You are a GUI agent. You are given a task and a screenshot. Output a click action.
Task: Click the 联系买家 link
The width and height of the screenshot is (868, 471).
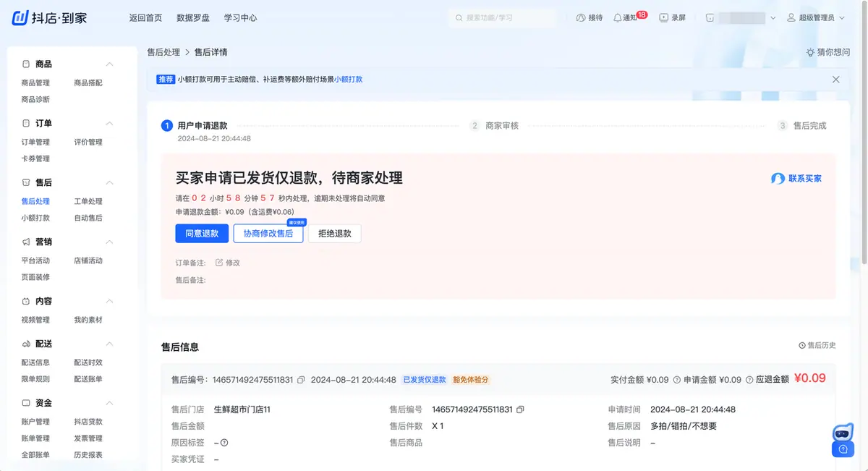[805, 179]
